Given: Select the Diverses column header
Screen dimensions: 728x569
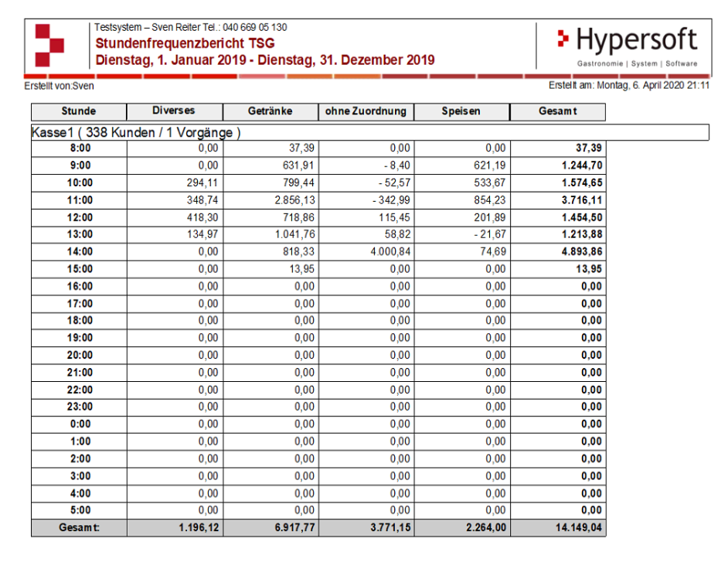Looking at the screenshot, I should point(174,111).
